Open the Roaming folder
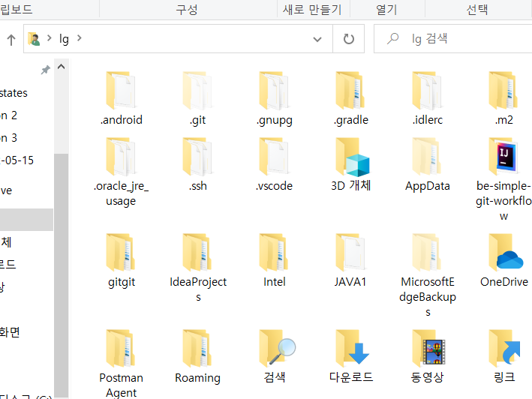Screen dimensions: 532x399 (198, 356)
